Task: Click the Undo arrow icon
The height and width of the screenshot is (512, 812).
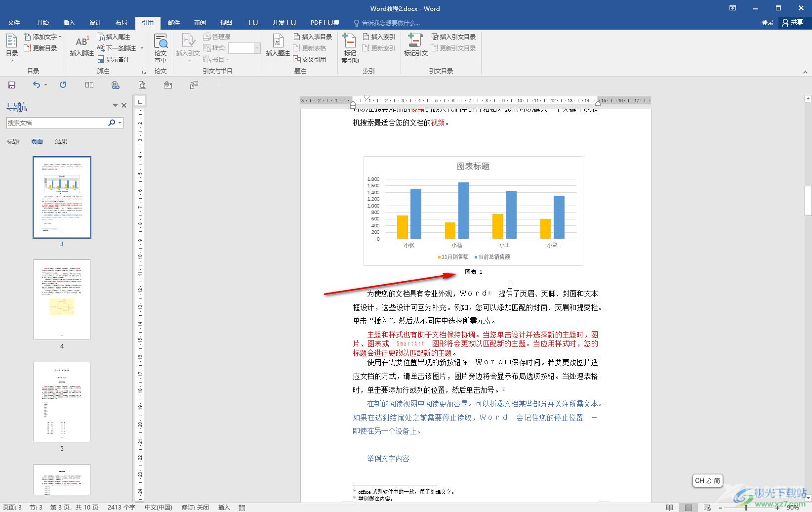Action: [36, 85]
